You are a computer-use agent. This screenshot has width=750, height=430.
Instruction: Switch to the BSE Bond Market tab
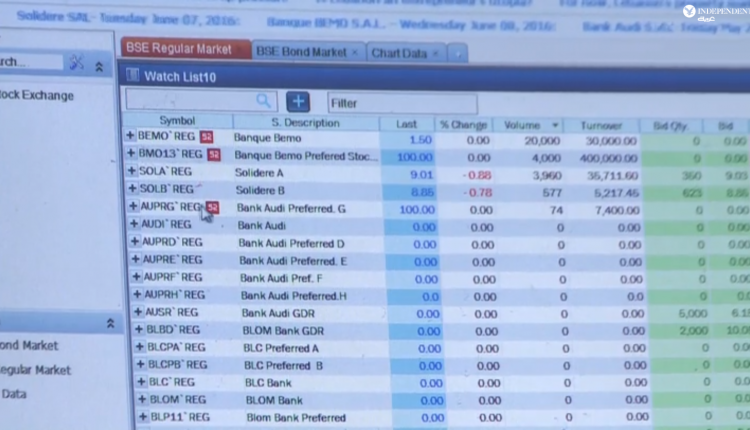click(299, 51)
